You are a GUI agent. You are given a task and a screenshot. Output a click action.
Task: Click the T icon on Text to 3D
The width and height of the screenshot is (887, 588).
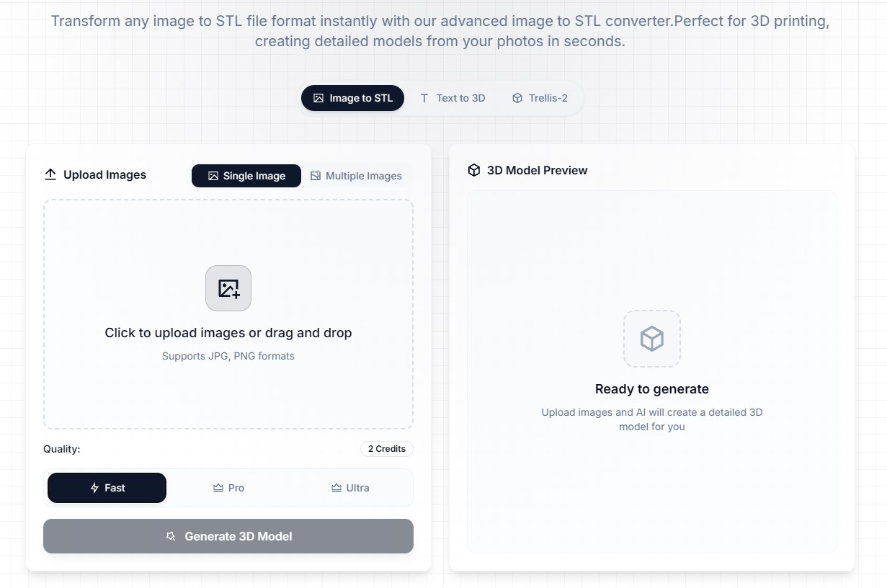point(424,98)
